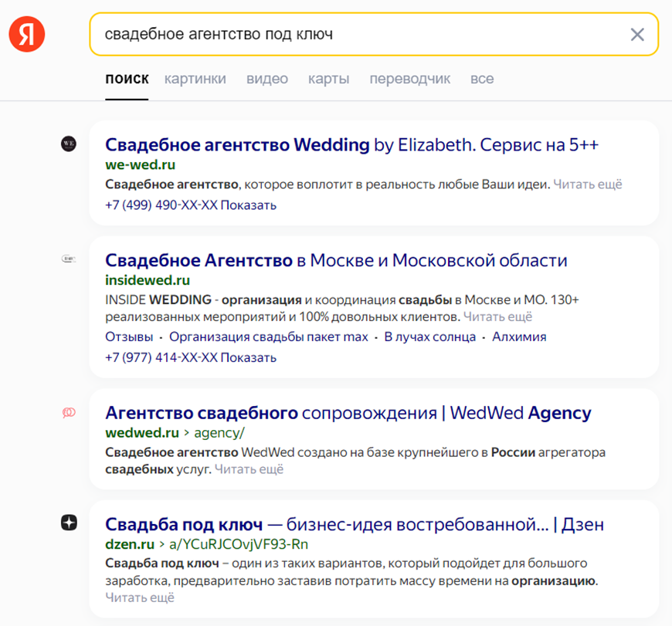Viewport: 672px width, 626px height.
Task: Open Wedding by Elizabeth result title
Action: pyautogui.click(x=352, y=144)
